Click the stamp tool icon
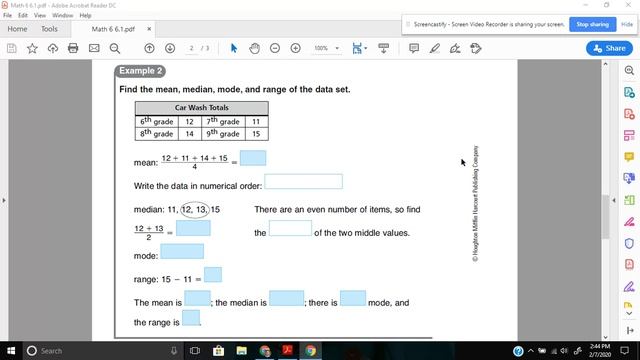Viewport: 640px width, 360px height. pos(476,49)
